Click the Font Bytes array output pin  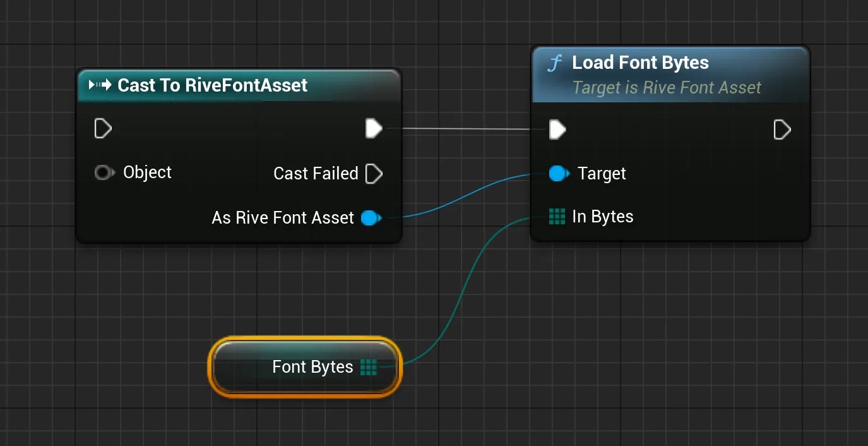click(368, 367)
